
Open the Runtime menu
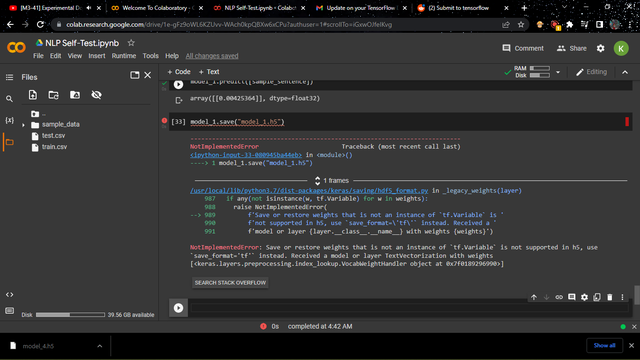pos(124,56)
